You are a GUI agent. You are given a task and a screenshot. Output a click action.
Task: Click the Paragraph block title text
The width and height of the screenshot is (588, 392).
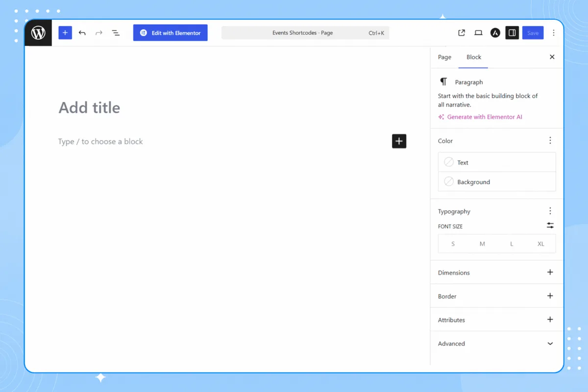tap(469, 82)
